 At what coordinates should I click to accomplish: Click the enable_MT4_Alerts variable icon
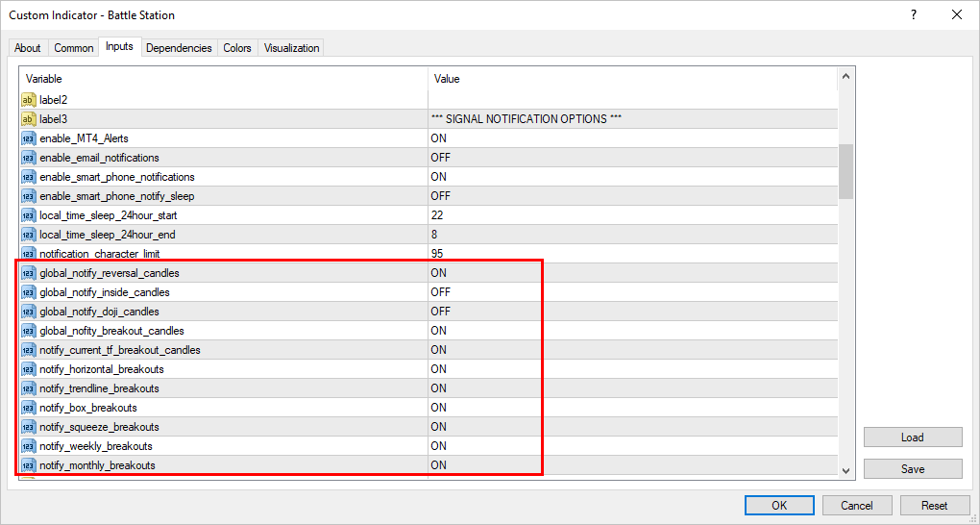29,138
